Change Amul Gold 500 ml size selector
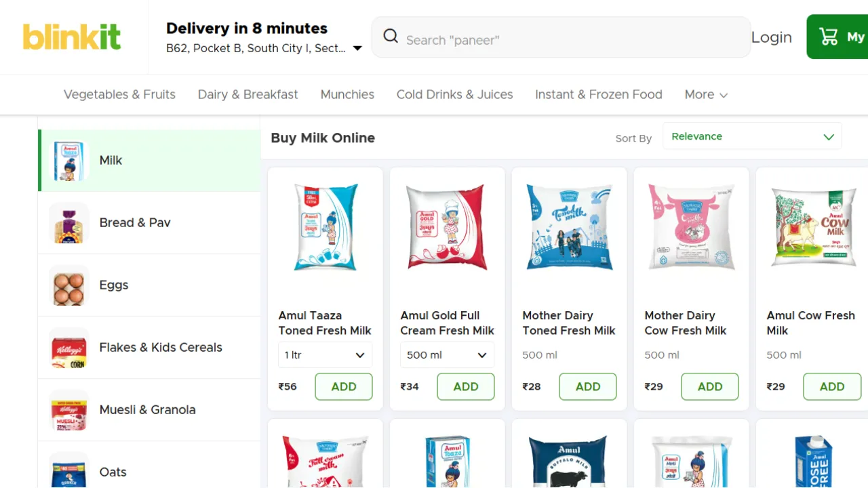Screen dimensions: 868x488 447,355
